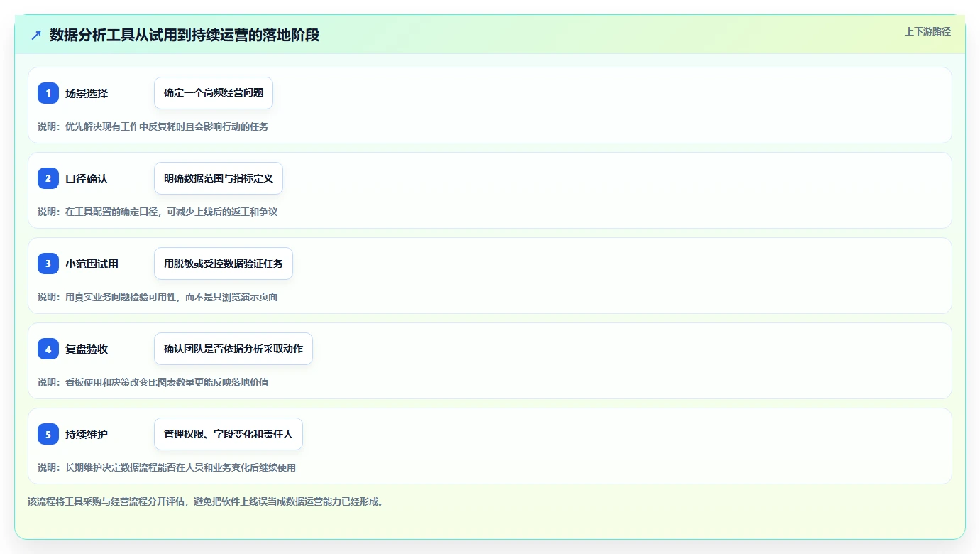Click the 用脱敏或受控数据验证任务 pill

[224, 264]
